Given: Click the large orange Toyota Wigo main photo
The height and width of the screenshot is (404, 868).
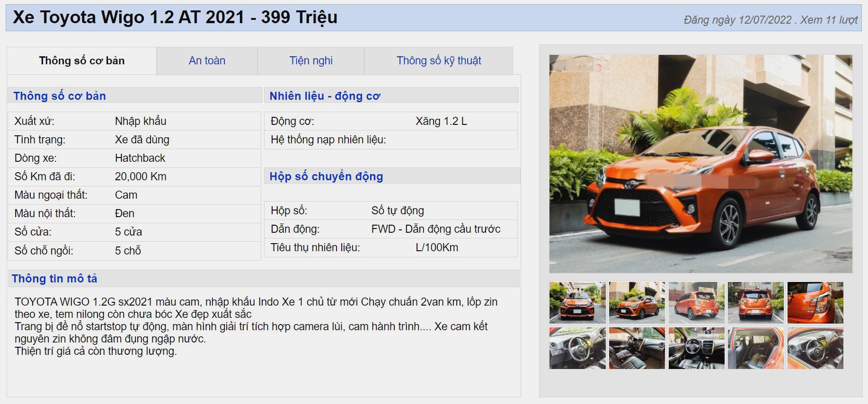Looking at the screenshot, I should [x=700, y=164].
